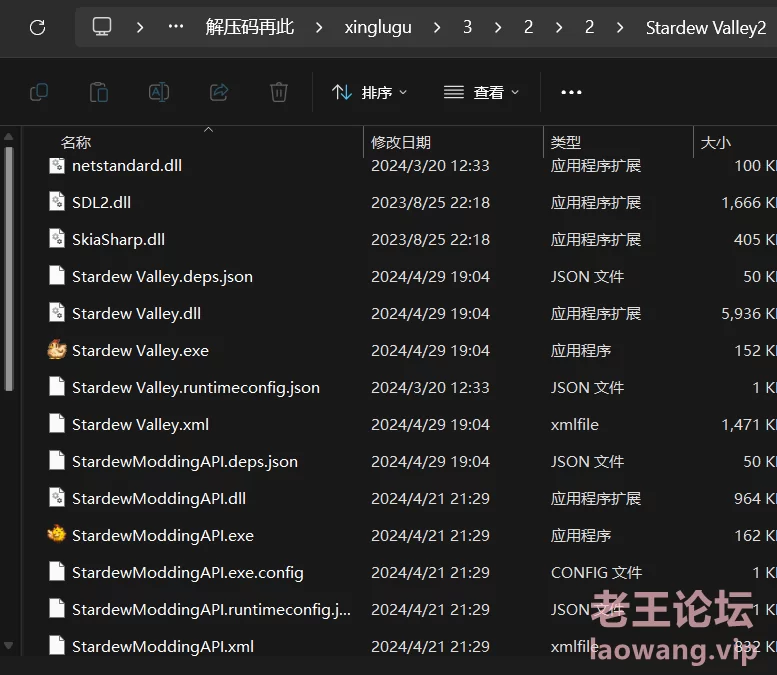Viewport: 777px width, 675px height.
Task: Select file name Stardew Valley.runtimeconfig.json
Action: tap(196, 388)
